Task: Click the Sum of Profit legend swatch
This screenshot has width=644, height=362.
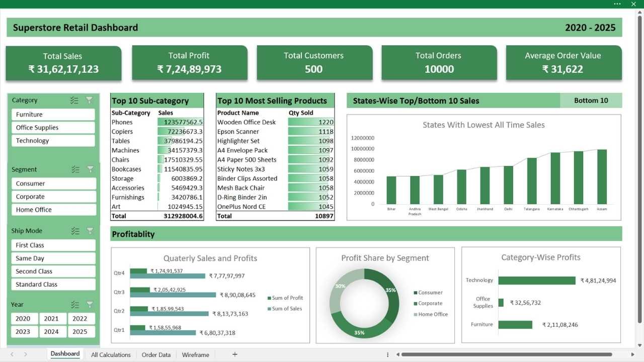Action: (x=269, y=298)
